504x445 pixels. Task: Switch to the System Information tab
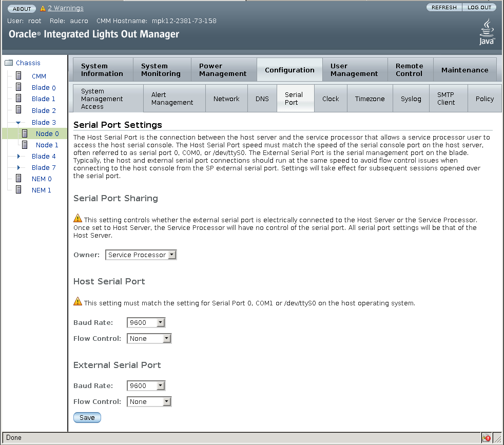coord(103,70)
